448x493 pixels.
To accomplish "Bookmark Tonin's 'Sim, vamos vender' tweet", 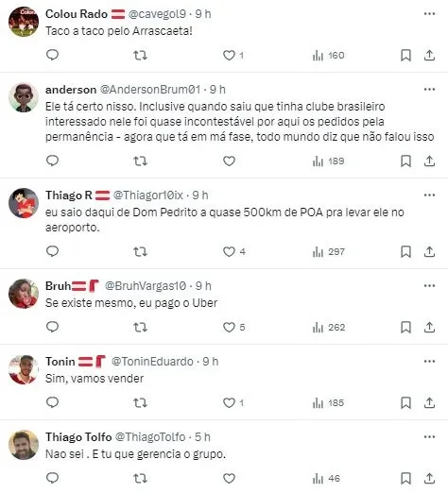I will 405,402.
